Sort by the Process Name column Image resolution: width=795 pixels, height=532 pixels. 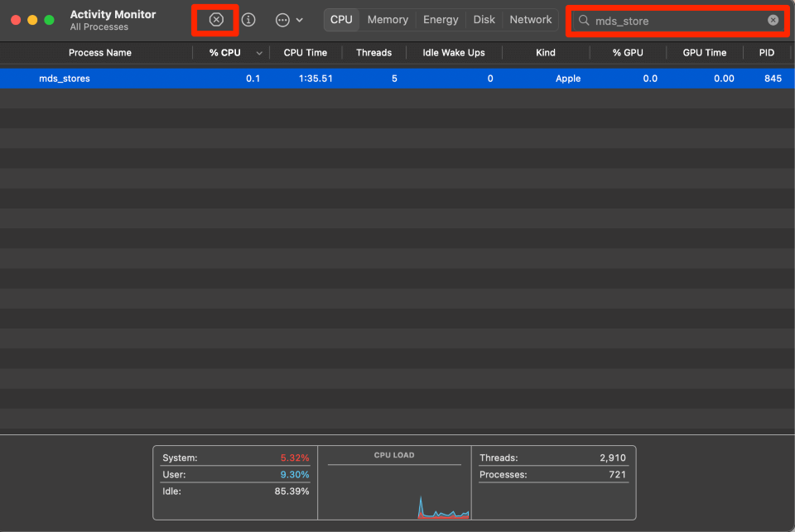tap(99, 53)
